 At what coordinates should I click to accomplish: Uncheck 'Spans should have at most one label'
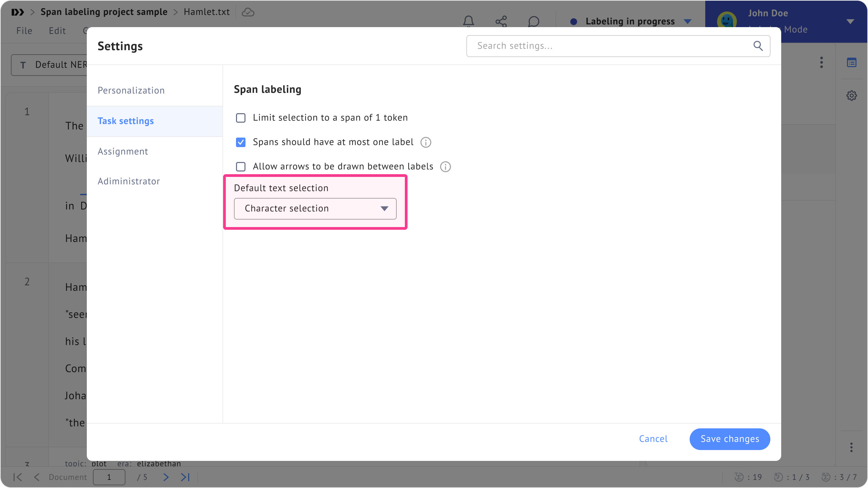pos(241,142)
